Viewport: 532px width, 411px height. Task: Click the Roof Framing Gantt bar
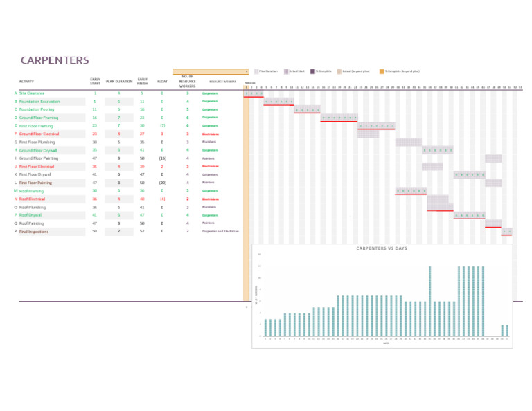[411, 191]
